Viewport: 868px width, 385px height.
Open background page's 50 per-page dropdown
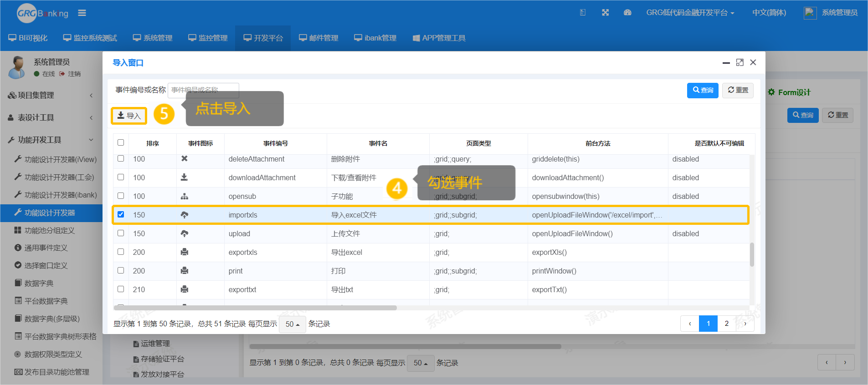pos(420,363)
